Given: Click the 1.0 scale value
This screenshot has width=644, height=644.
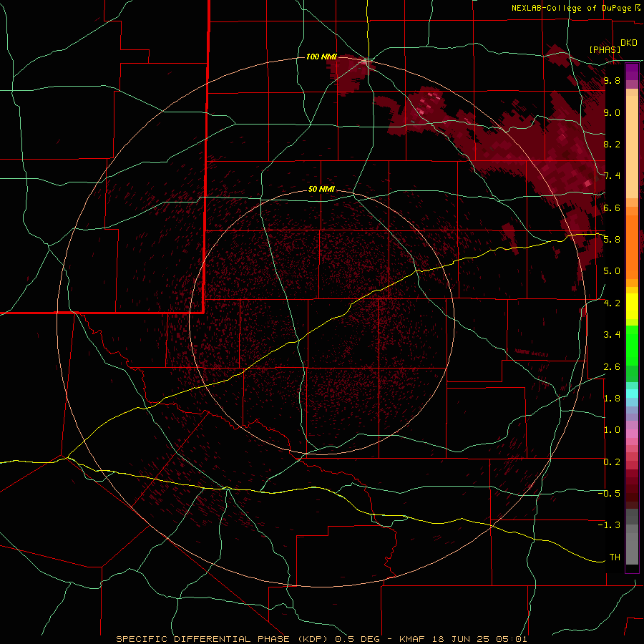Looking at the screenshot, I should point(612,430).
